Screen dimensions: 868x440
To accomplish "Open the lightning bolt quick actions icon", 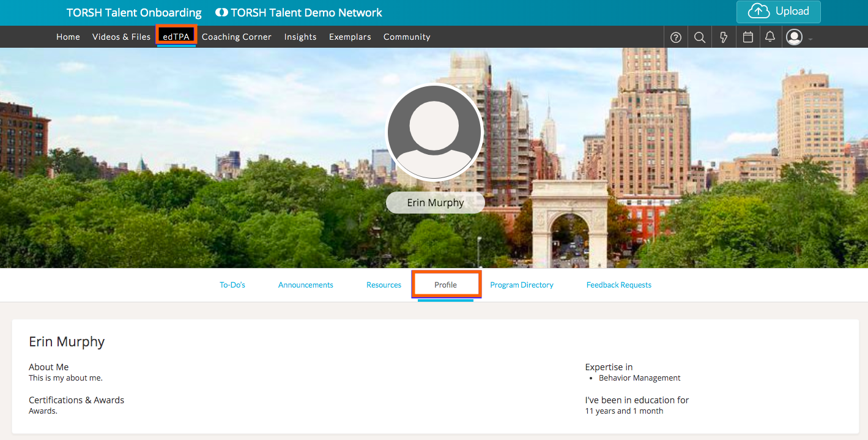I will [724, 37].
